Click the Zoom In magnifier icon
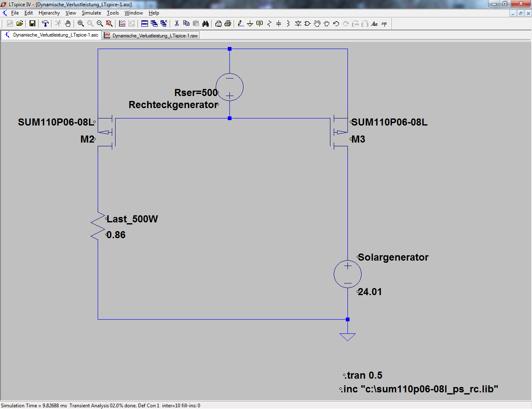The width and height of the screenshot is (532, 409). pyautogui.click(x=81, y=24)
